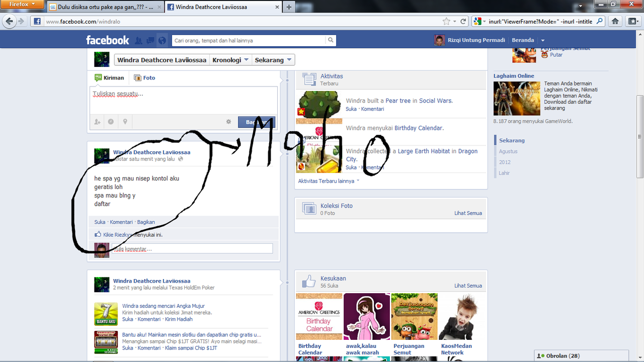Go to Beranda
644x362 pixels.
pyautogui.click(x=523, y=40)
